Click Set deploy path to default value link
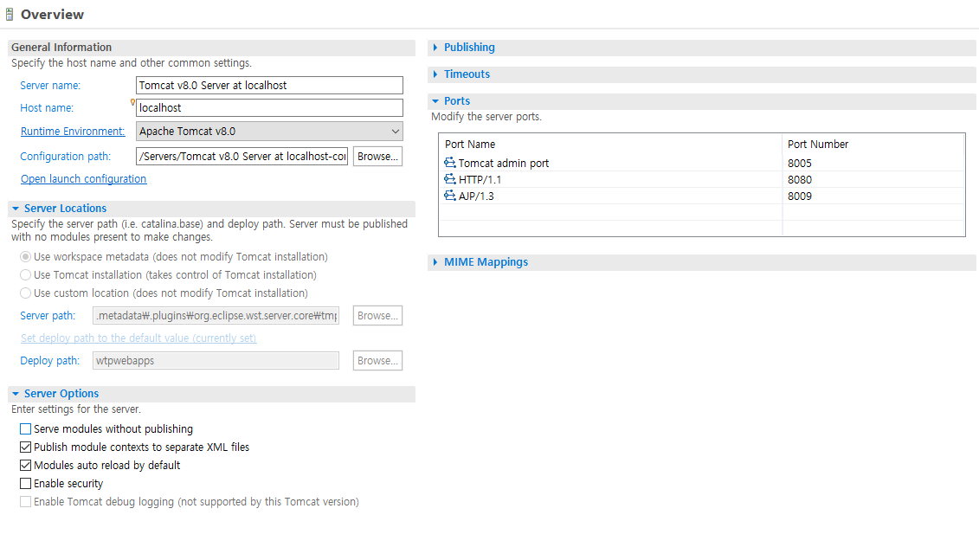 click(x=138, y=338)
